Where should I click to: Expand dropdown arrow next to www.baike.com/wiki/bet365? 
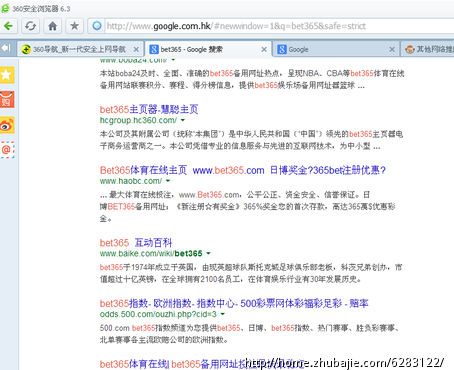click(x=208, y=253)
